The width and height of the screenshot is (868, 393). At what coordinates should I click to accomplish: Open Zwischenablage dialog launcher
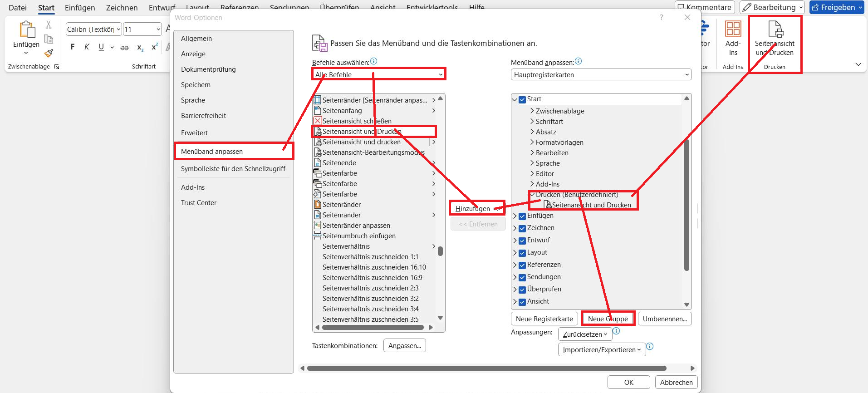click(x=57, y=67)
